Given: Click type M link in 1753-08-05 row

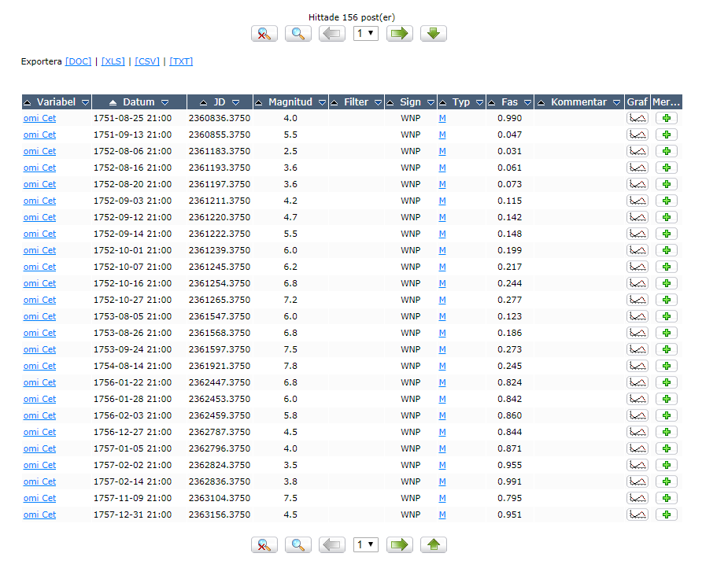Looking at the screenshot, I should [x=442, y=316].
